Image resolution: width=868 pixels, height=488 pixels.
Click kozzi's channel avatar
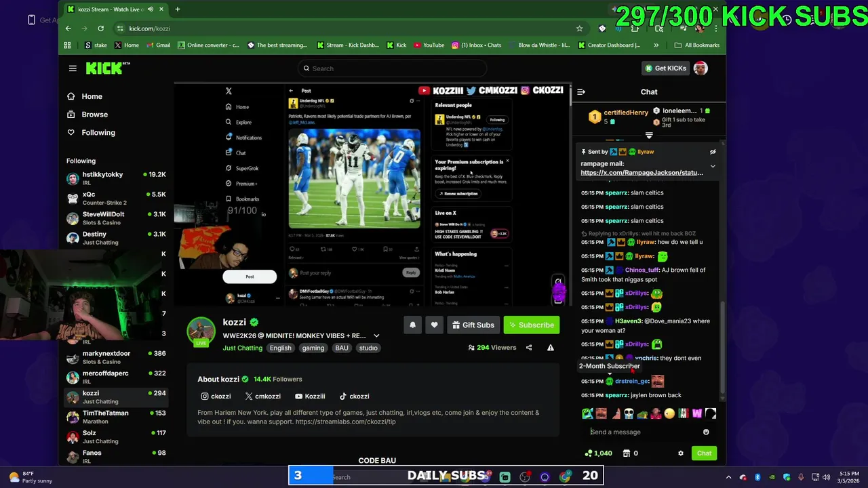tap(201, 331)
